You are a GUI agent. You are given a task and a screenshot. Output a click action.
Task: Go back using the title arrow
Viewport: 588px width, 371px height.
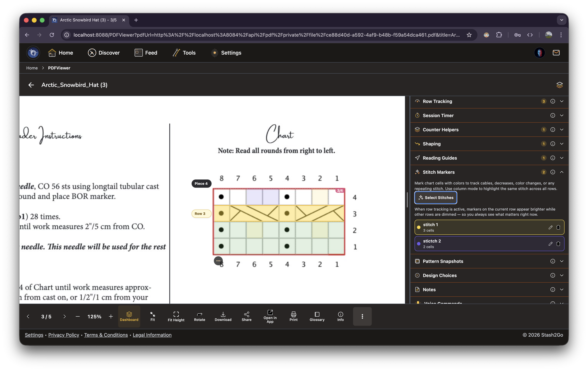[x=31, y=85]
